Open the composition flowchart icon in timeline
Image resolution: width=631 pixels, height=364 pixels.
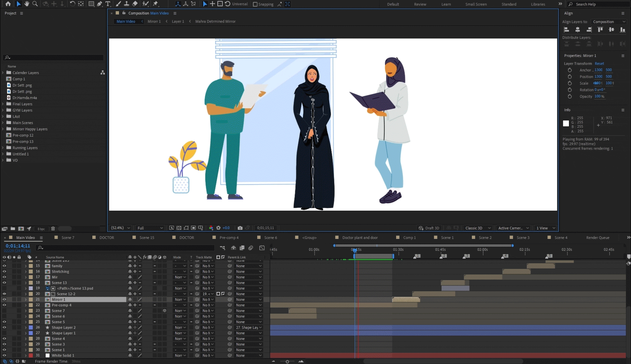coord(222,248)
